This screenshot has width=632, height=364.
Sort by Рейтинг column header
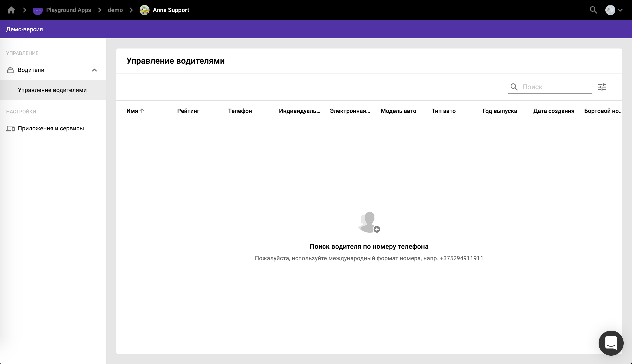tap(188, 111)
